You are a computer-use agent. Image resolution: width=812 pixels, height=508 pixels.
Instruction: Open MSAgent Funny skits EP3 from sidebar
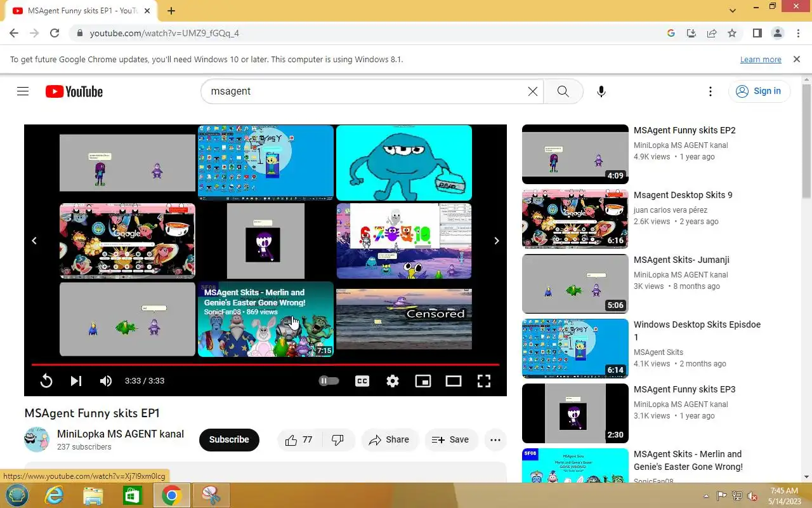click(x=684, y=389)
